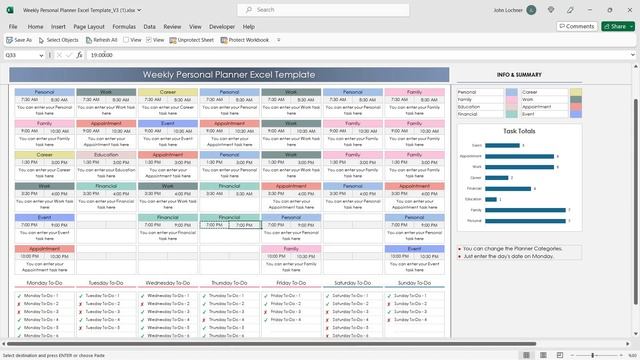Select the Monday To-Do heading
Screen dimensions: 640x360
point(44,283)
